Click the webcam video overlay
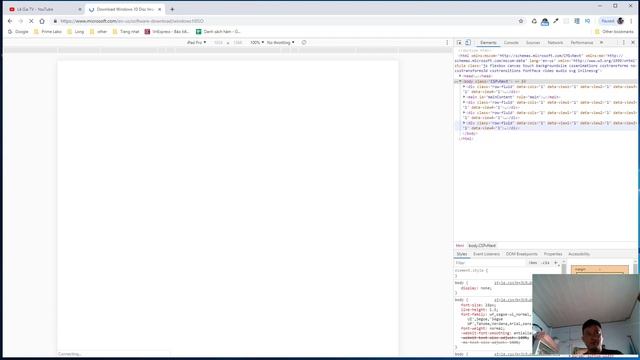640x360 pixels. (586, 314)
